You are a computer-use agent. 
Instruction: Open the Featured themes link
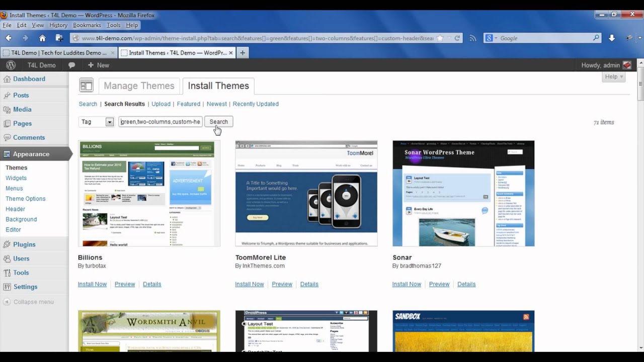189,104
